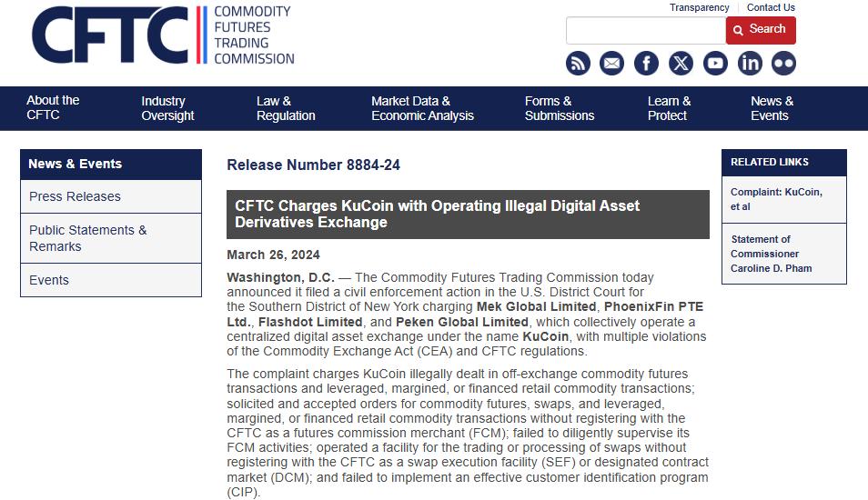Open the Complaint: KuCoin, et al link
The image size is (868, 500).
click(776, 199)
